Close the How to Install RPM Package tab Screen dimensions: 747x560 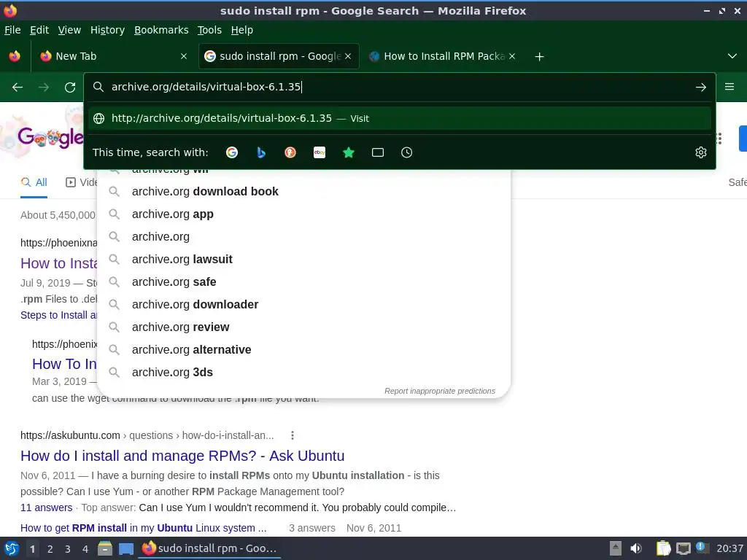512,56
